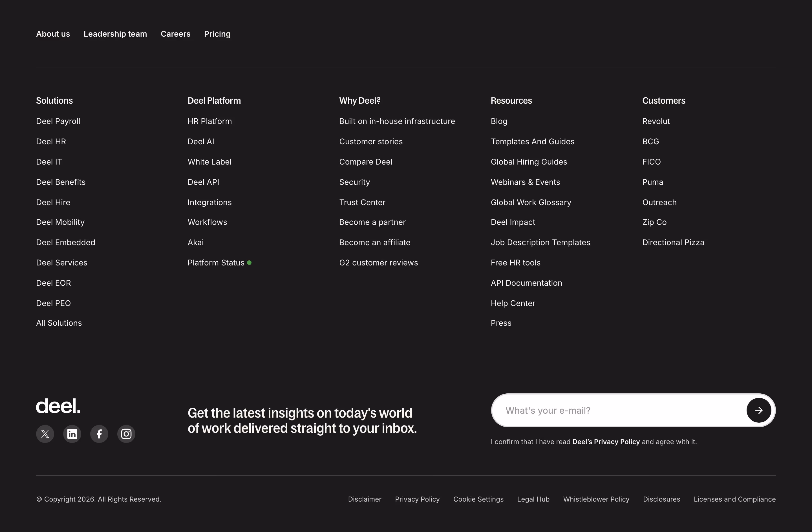The height and width of the screenshot is (532, 812).
Task: Open Cookie Settings in the footer
Action: click(478, 499)
